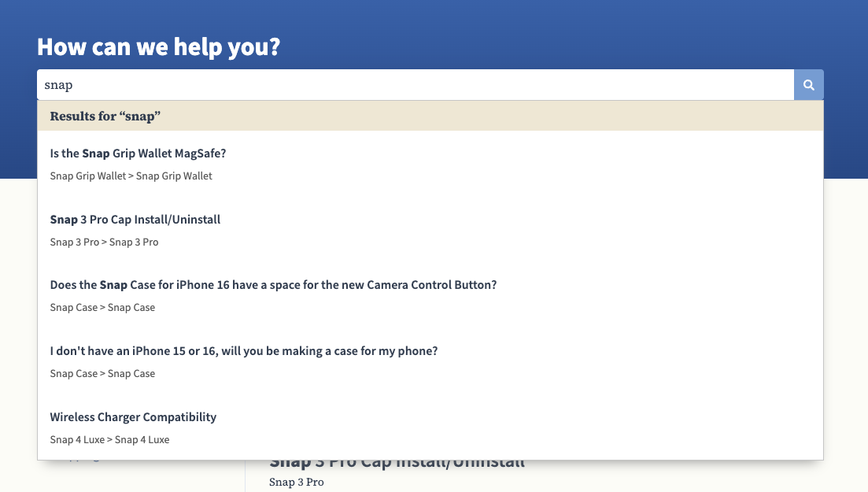Open the iPhone 16 Camera Control Button question

point(273,285)
